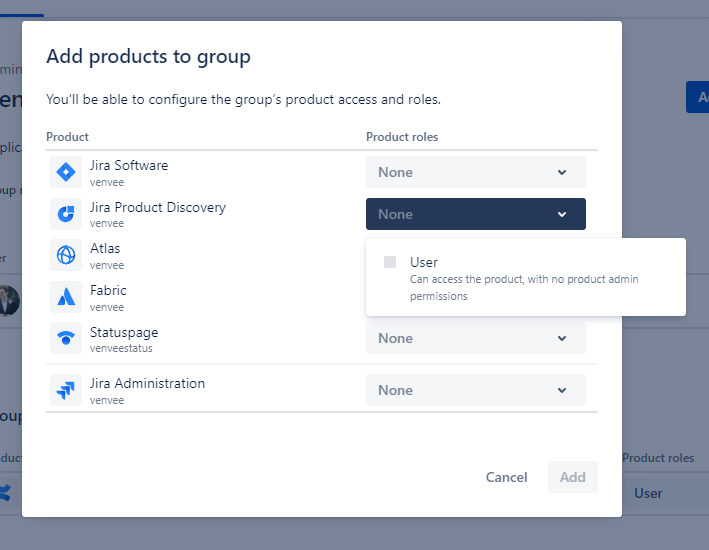The height and width of the screenshot is (550, 709).
Task: Select the User option description text
Action: point(524,288)
